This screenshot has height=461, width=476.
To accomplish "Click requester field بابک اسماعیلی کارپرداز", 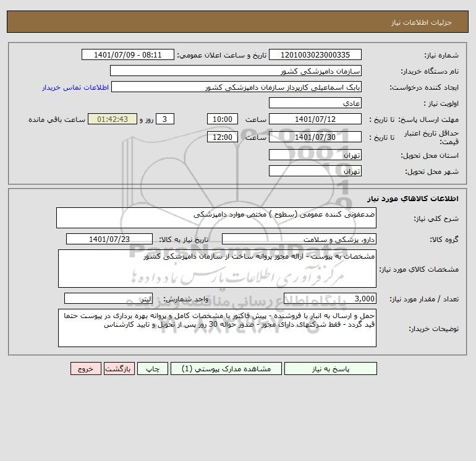I will pos(237,87).
